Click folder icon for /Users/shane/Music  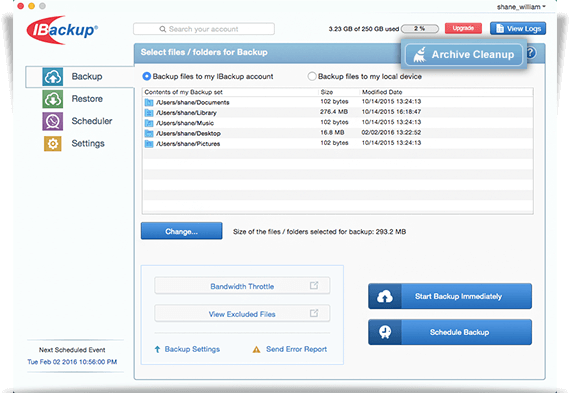149,123
